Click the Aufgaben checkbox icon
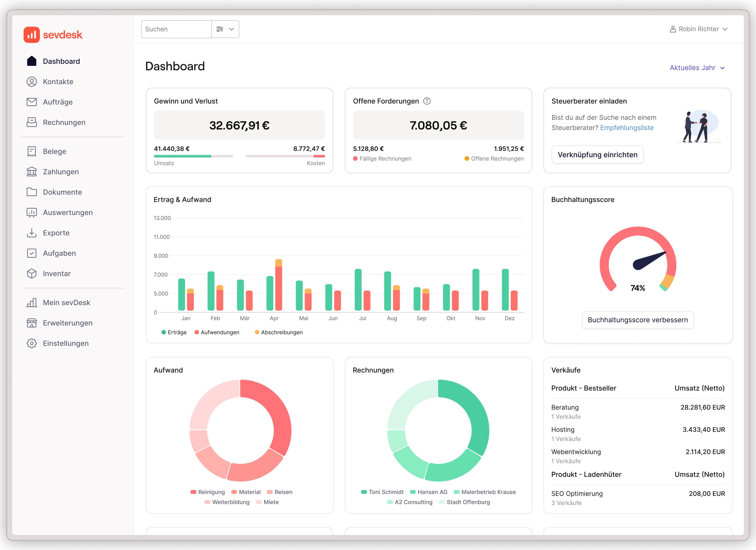 point(32,253)
